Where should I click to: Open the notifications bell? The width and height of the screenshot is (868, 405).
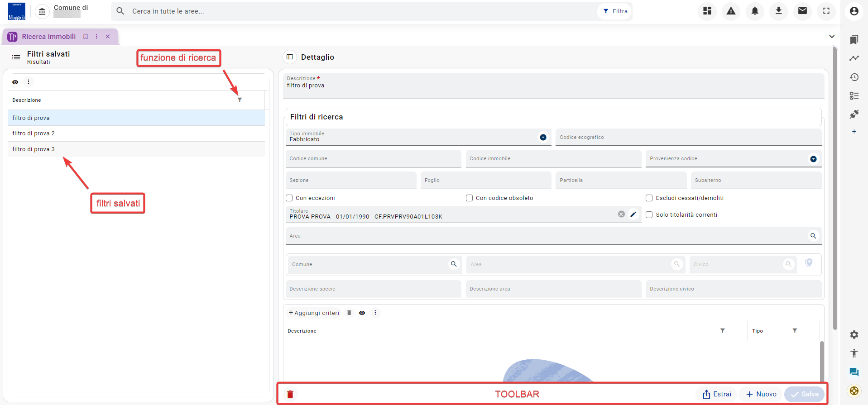click(755, 11)
